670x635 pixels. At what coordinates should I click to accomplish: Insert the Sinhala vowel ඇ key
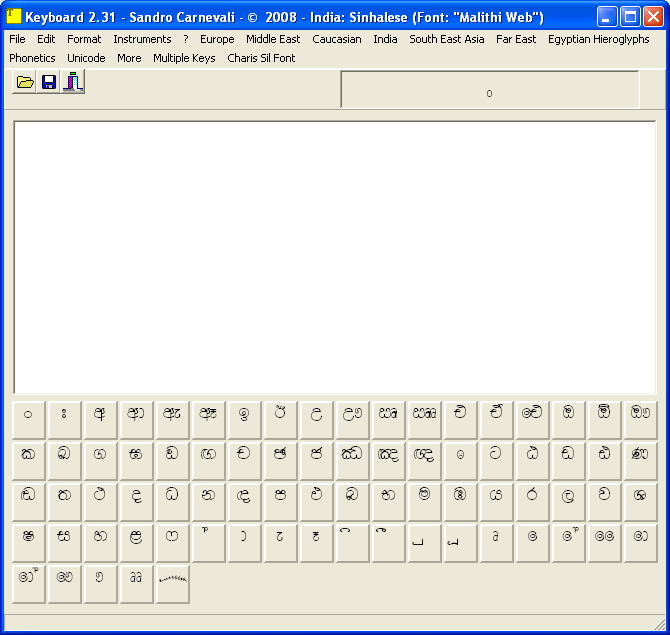click(172, 420)
